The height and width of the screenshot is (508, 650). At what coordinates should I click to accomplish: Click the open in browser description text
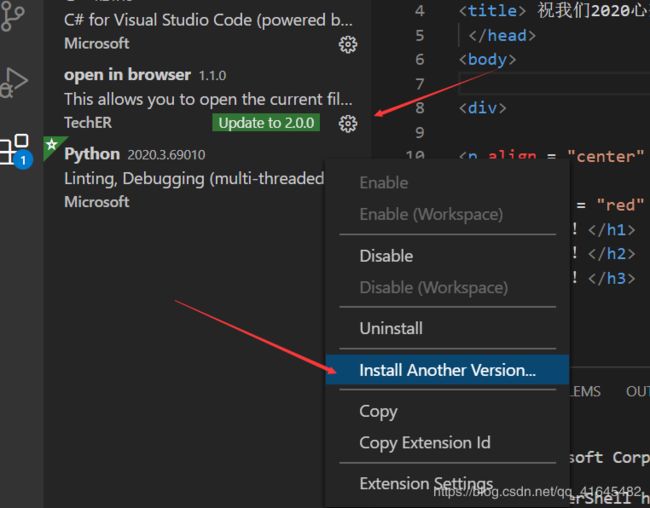pos(209,100)
